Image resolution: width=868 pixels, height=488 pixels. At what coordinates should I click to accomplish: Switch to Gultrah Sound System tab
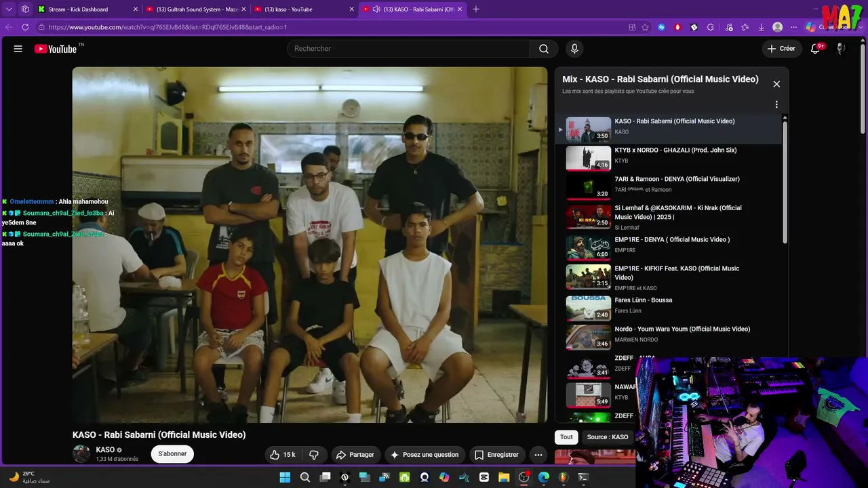197,9
